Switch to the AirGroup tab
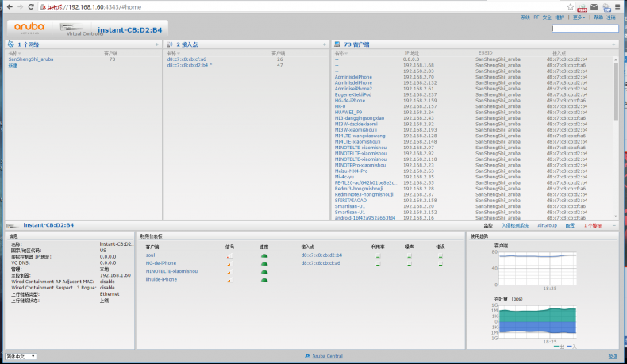The height and width of the screenshot is (364, 627). click(x=547, y=226)
